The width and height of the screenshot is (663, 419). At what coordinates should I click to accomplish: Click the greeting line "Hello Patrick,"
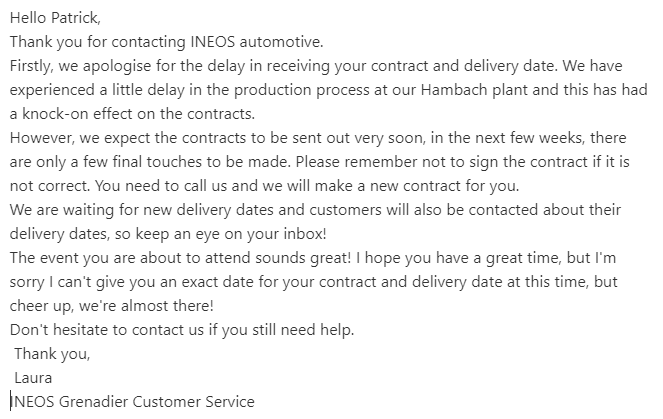[57, 19]
